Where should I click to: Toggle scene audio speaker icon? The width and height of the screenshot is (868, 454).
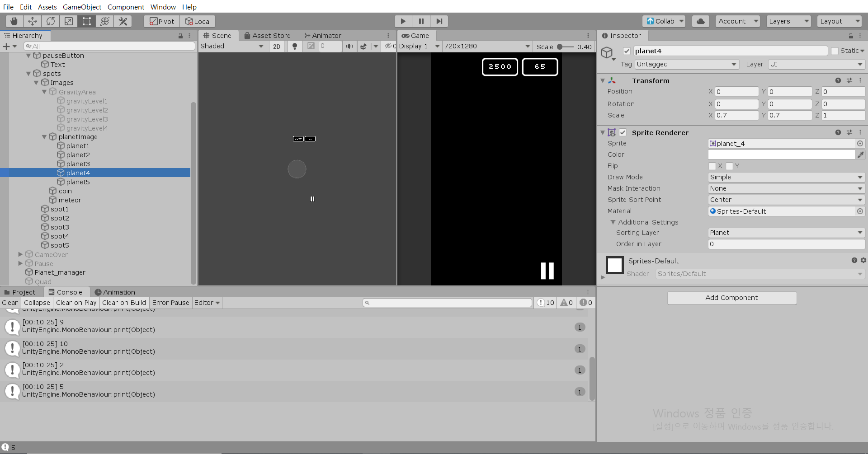coord(349,46)
